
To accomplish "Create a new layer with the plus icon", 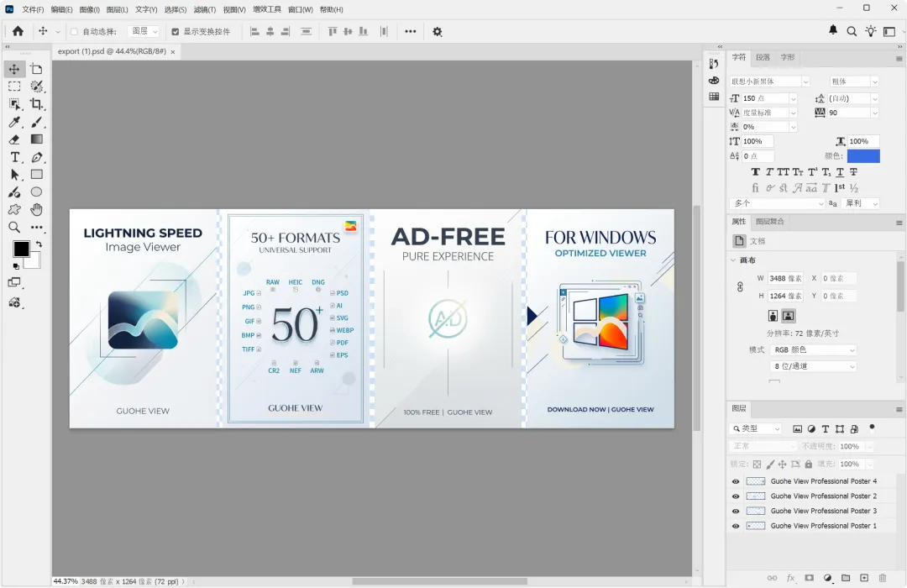I will pos(864,578).
